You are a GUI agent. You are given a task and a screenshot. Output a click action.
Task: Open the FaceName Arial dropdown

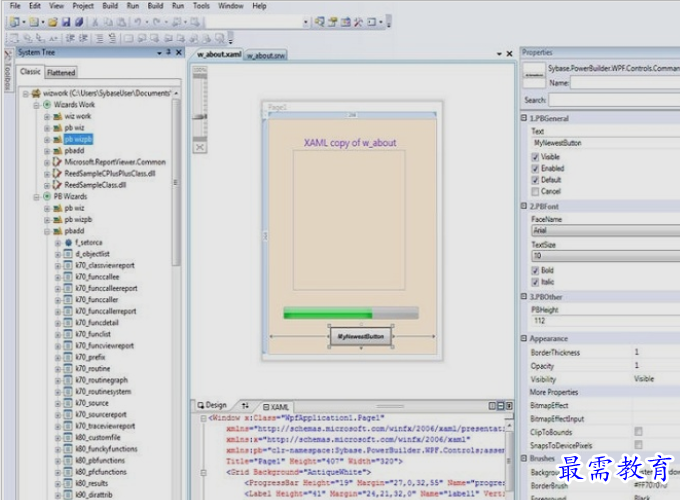pyautogui.click(x=605, y=230)
